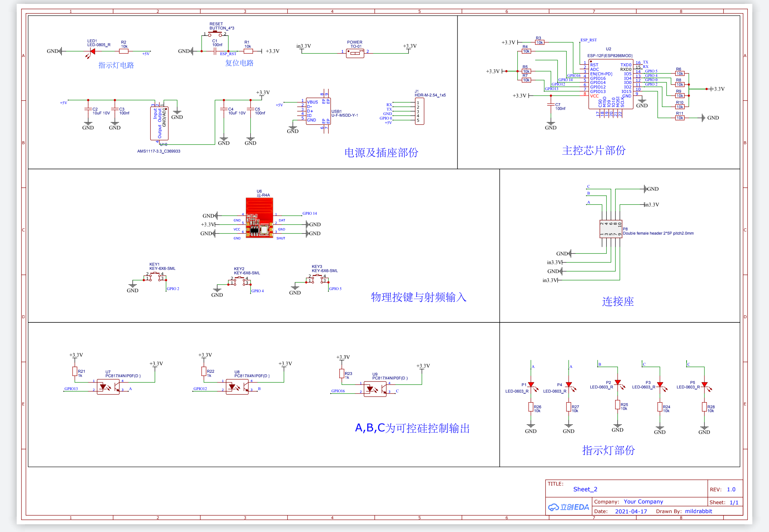
Task: Click the 'A,B,C为可控硅控制输出' title text
Action: pyautogui.click(x=412, y=428)
